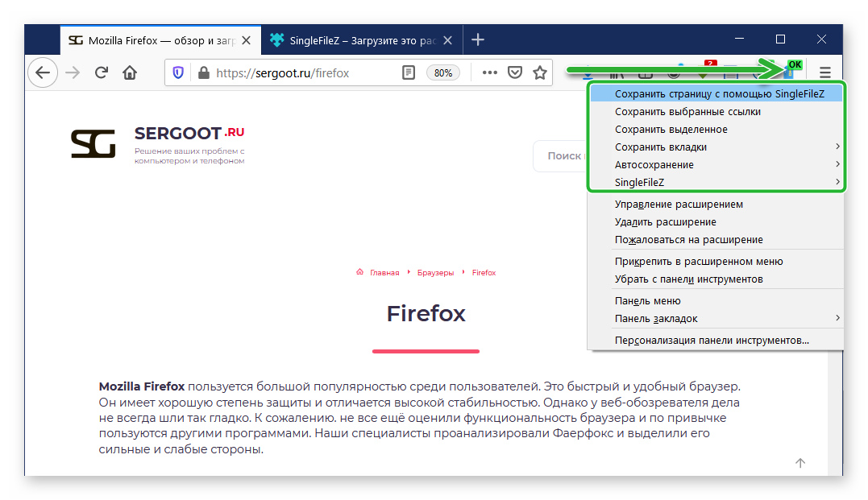Open tracking protection shield icon in address bar

178,72
